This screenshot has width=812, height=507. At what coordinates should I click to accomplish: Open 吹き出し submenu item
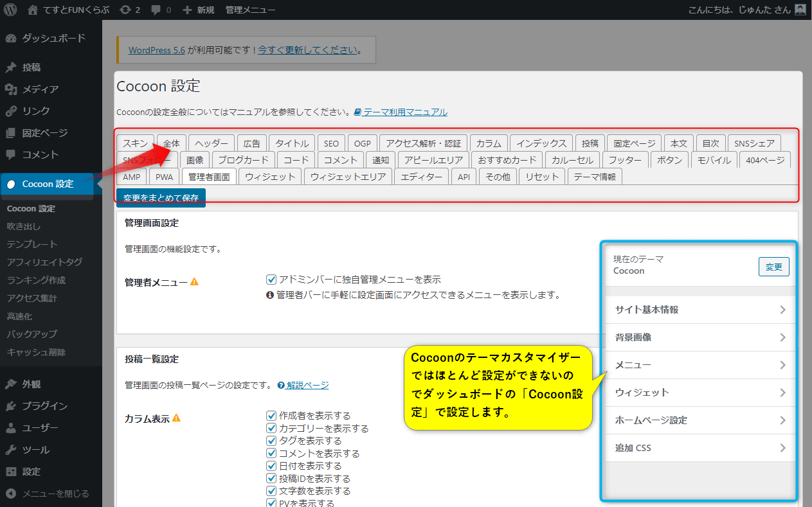(x=24, y=226)
